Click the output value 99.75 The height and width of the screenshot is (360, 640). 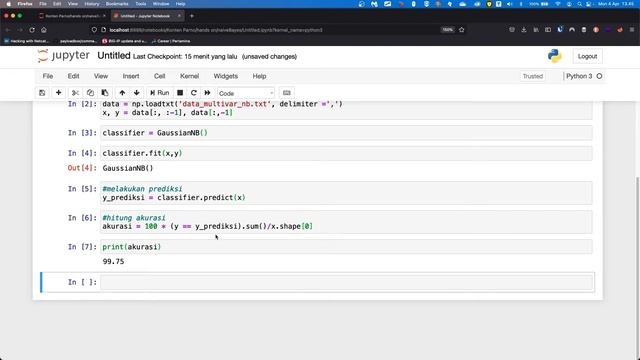point(113,262)
